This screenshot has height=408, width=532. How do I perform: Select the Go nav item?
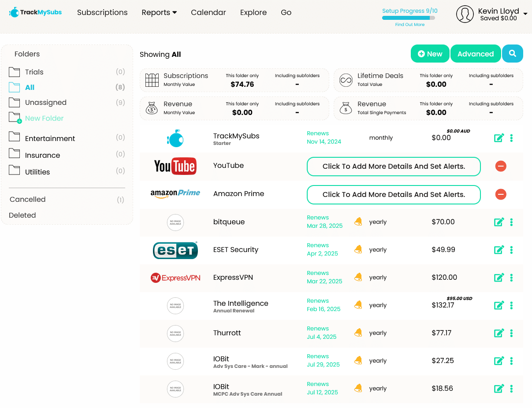(286, 12)
